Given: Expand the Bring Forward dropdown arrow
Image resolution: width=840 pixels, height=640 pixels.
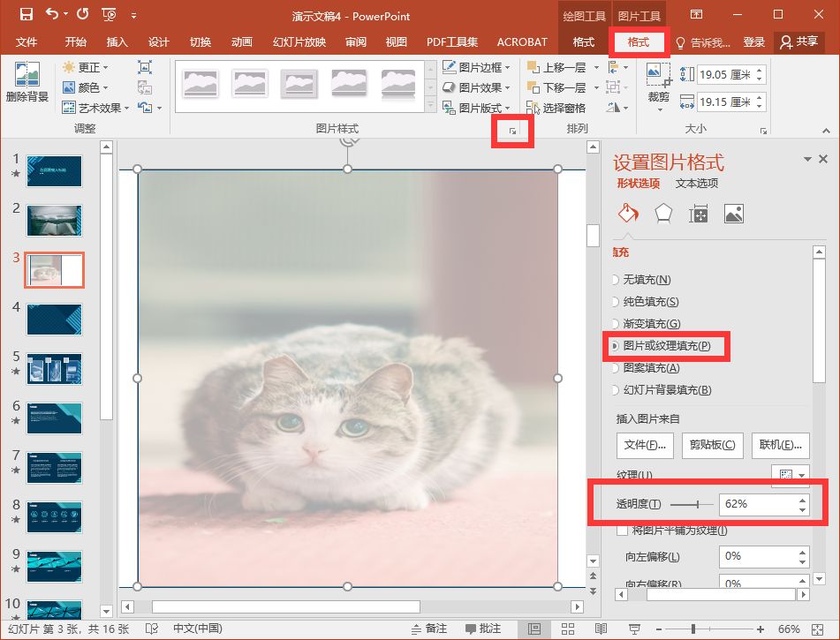Looking at the screenshot, I should [597, 65].
